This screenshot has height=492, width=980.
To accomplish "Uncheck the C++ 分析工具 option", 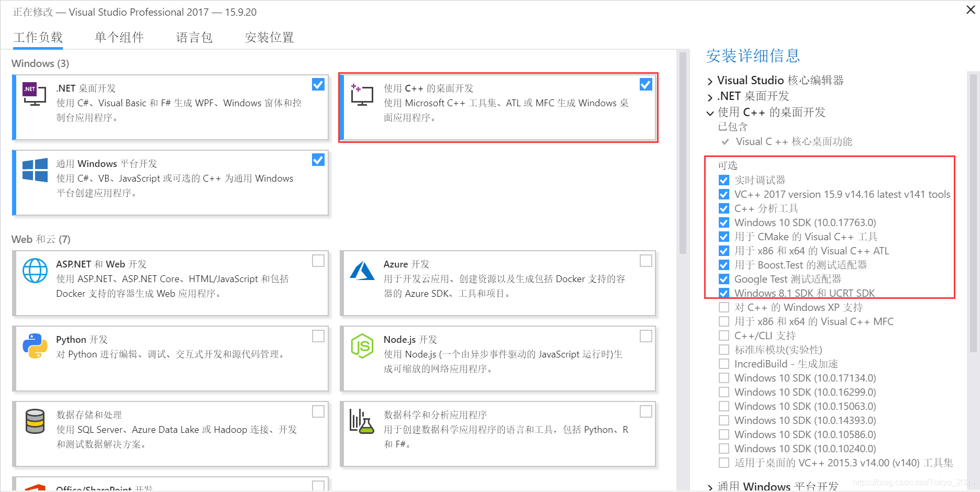I will point(724,208).
